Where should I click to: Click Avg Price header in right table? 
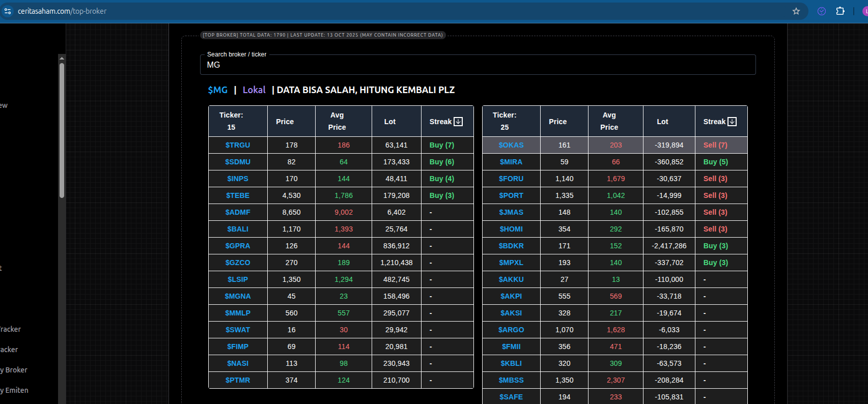pos(609,121)
